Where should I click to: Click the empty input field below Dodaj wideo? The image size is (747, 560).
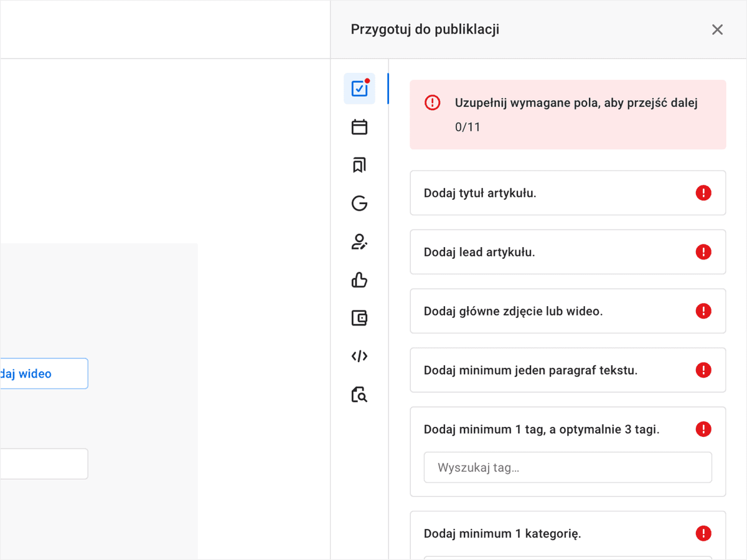(44, 464)
